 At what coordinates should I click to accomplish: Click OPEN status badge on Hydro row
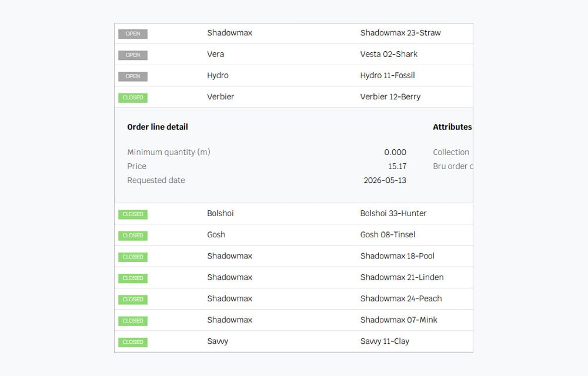[133, 76]
